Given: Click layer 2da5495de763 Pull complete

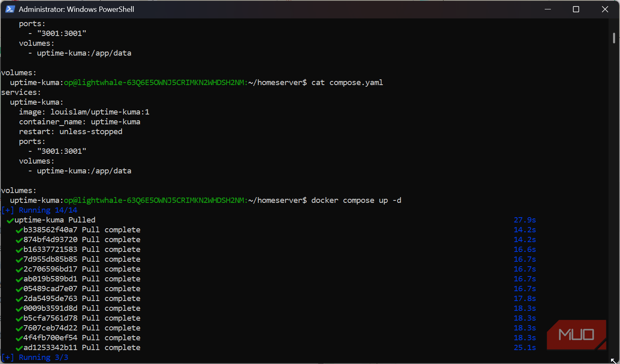Looking at the screenshot, I should click(x=82, y=299).
